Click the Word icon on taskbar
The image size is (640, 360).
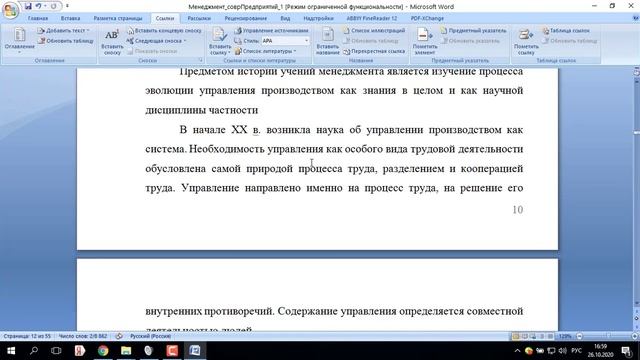(195, 351)
